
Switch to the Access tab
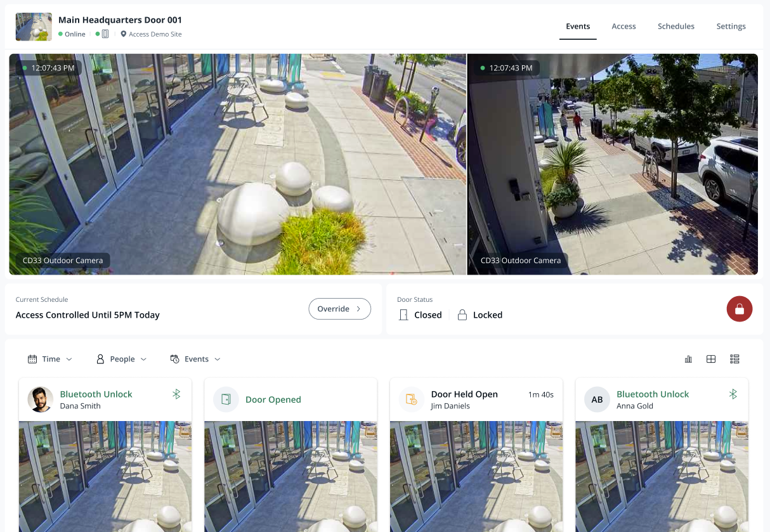click(x=623, y=27)
